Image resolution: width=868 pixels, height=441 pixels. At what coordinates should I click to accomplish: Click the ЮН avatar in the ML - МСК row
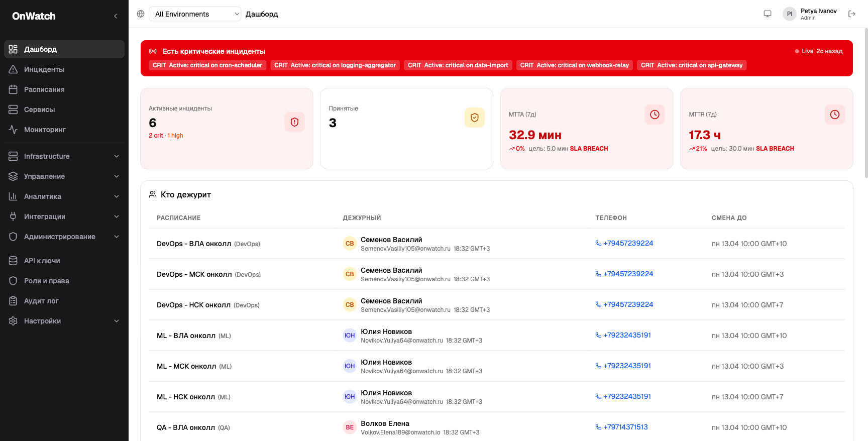click(350, 366)
